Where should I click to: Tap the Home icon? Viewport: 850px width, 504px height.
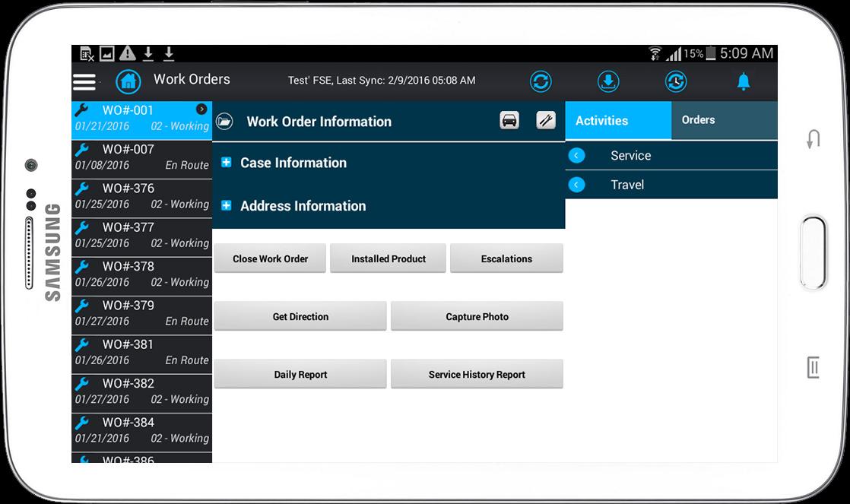128,81
